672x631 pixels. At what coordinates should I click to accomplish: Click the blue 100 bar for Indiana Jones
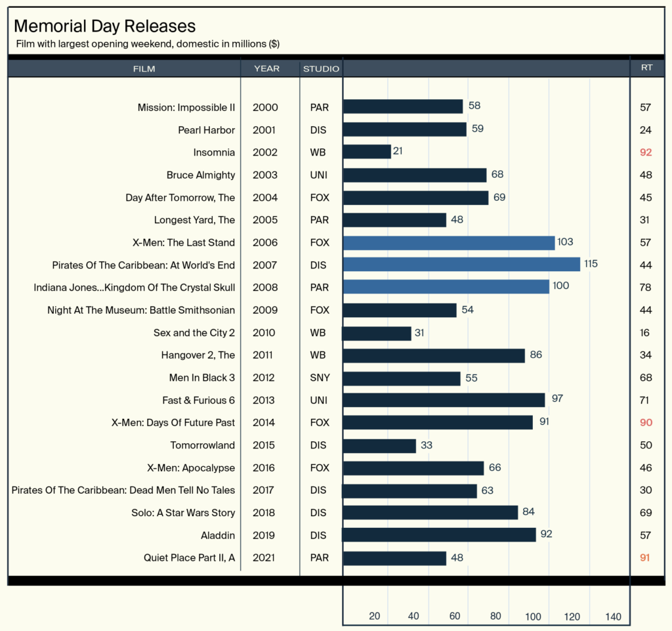446,287
